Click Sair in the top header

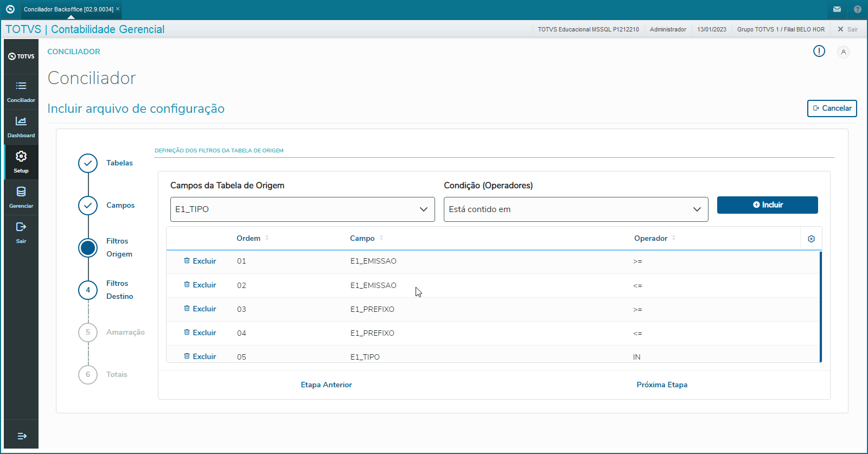click(x=847, y=29)
